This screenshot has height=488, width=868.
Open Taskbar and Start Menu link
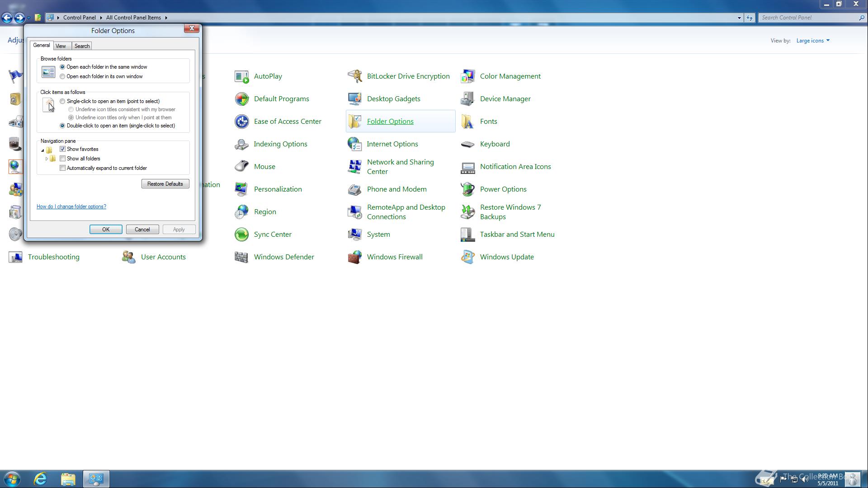[517, 235]
